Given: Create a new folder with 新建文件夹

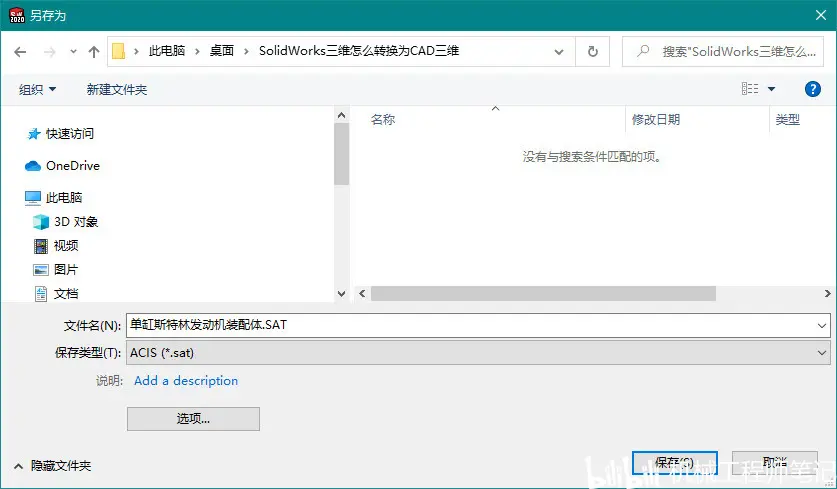Looking at the screenshot, I should [x=117, y=89].
